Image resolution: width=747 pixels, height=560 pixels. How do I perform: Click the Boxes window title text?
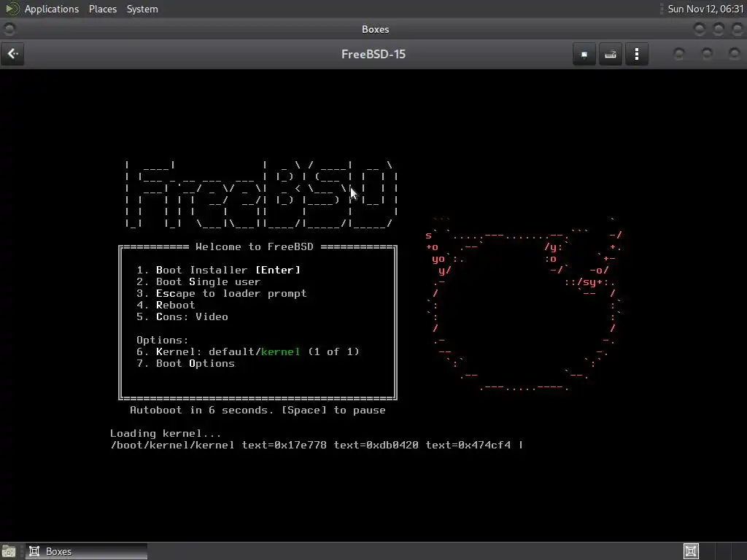click(376, 29)
